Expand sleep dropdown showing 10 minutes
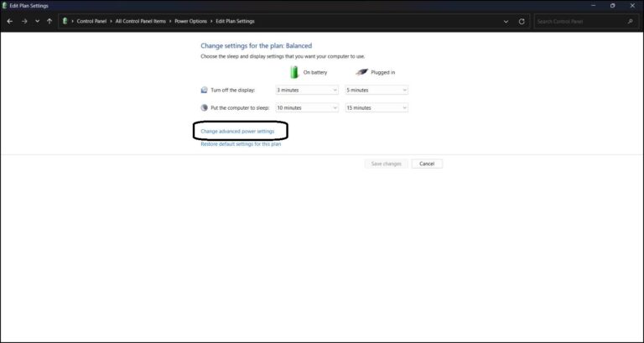 point(307,107)
